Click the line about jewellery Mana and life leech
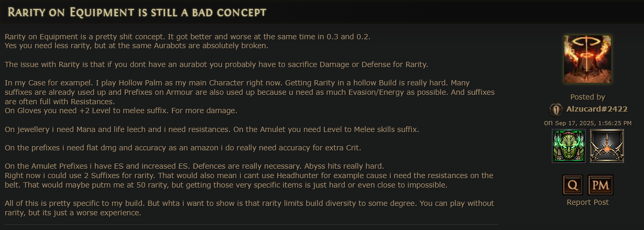Viewport: 644px width, 230px height. 212,129
